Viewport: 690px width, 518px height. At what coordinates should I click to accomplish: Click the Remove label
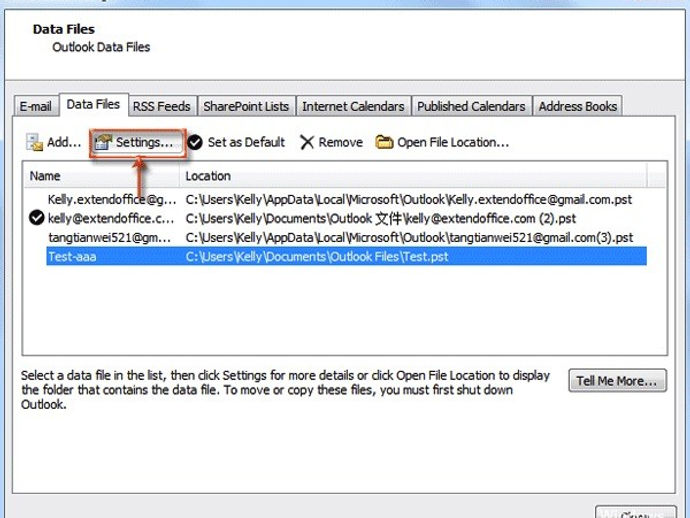click(341, 142)
